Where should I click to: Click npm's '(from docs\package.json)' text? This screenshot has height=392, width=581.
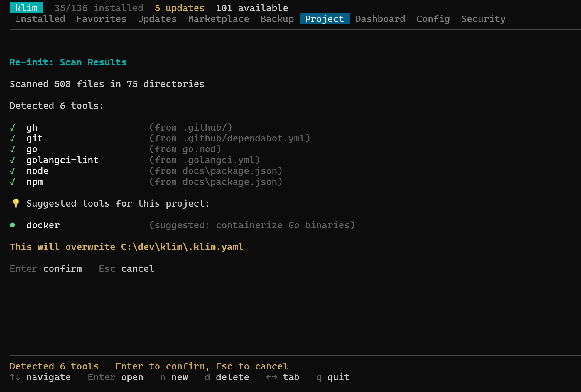(216, 182)
